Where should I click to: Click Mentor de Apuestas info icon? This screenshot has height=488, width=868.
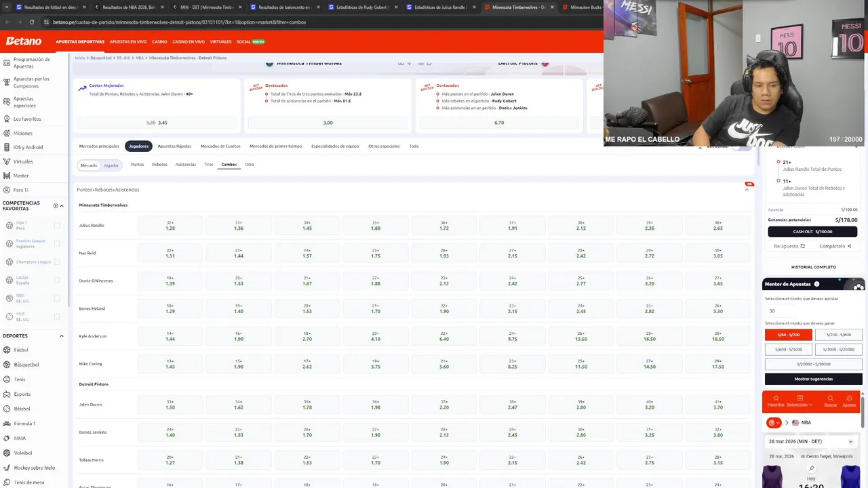[x=816, y=284]
